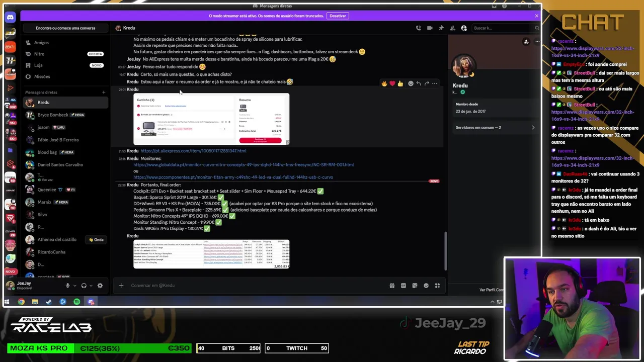Open user settings gear

point(100,286)
